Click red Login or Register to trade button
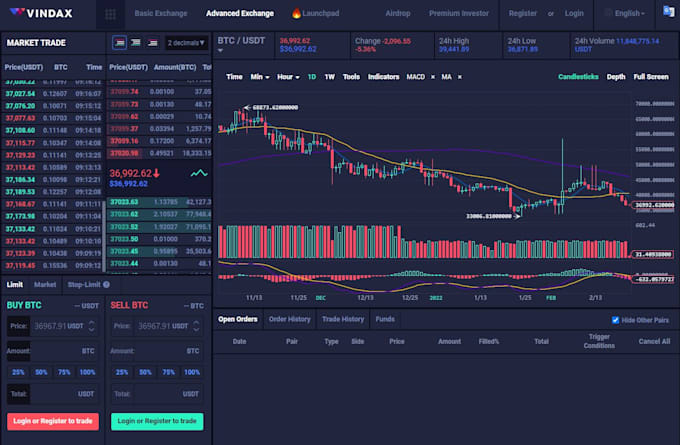The height and width of the screenshot is (445, 680). click(52, 421)
